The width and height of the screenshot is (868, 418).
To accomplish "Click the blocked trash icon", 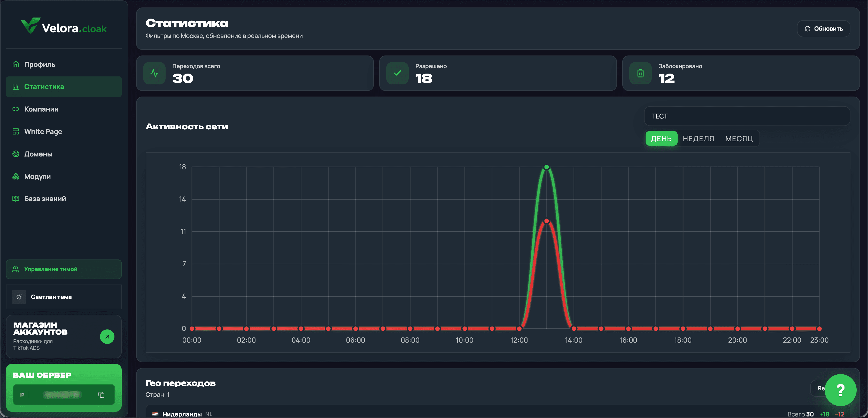I will coord(640,73).
